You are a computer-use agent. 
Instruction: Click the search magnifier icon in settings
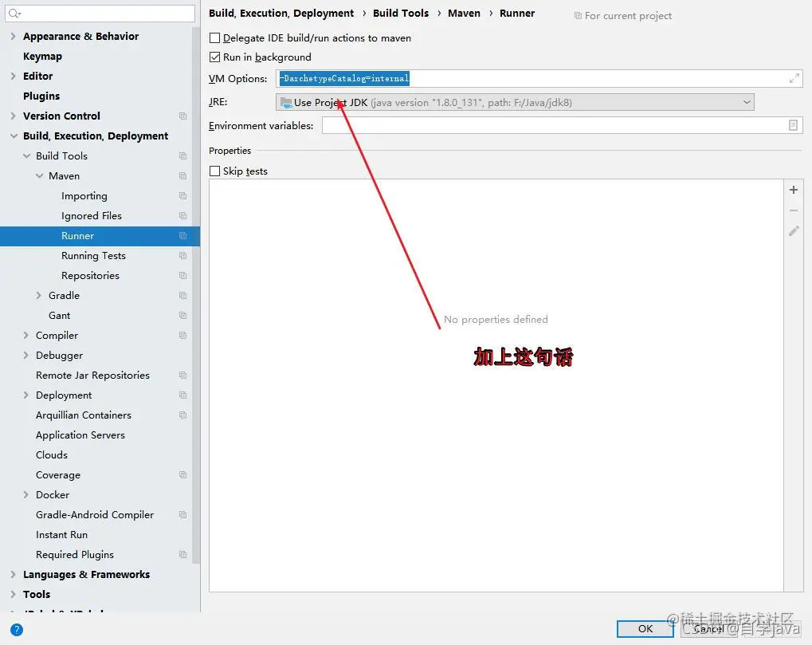(x=14, y=14)
